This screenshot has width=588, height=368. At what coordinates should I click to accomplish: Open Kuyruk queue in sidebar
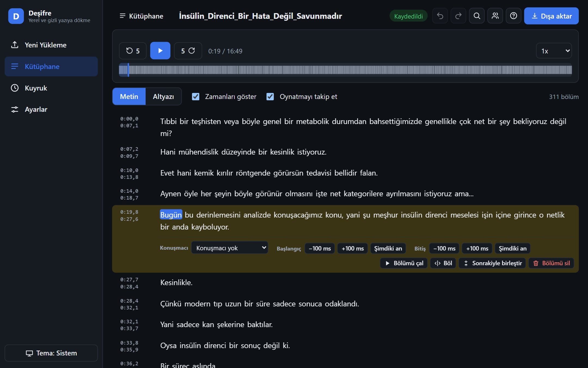51,88
